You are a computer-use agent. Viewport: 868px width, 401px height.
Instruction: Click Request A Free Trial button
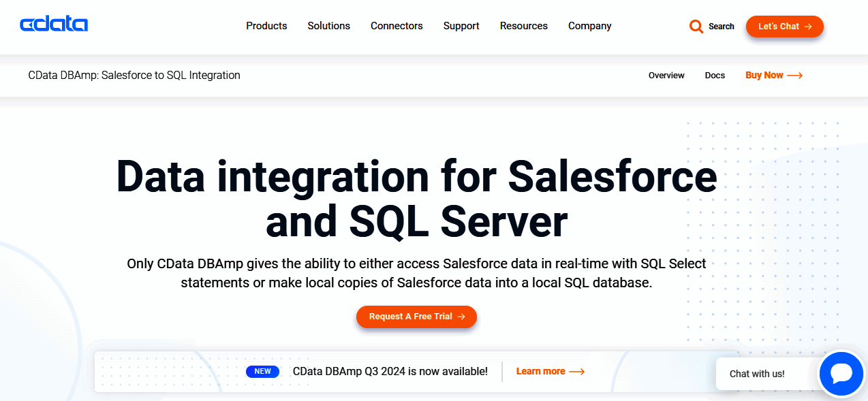[x=416, y=317]
